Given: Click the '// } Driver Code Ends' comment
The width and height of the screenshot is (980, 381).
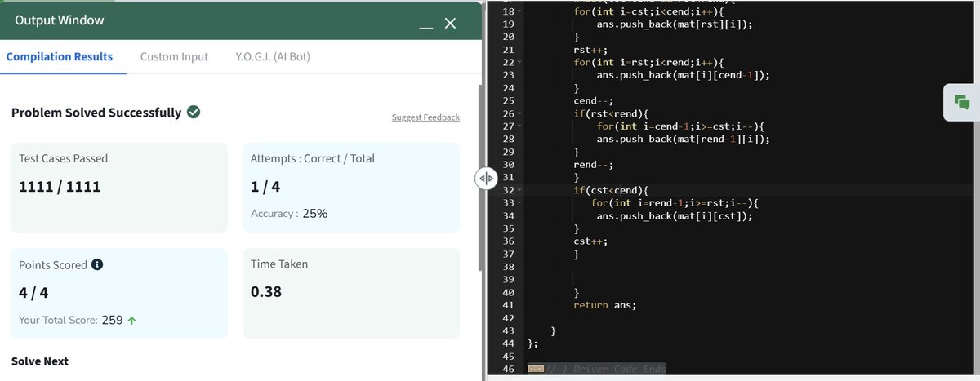Looking at the screenshot, I should point(605,369).
